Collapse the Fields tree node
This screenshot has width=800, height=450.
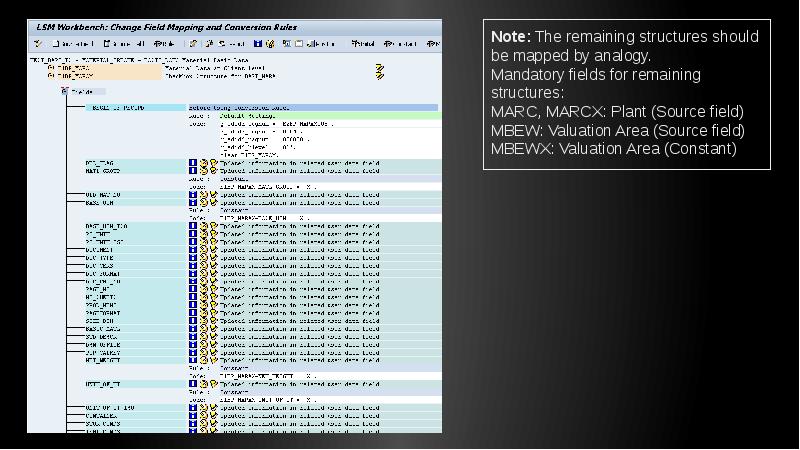pos(66,91)
